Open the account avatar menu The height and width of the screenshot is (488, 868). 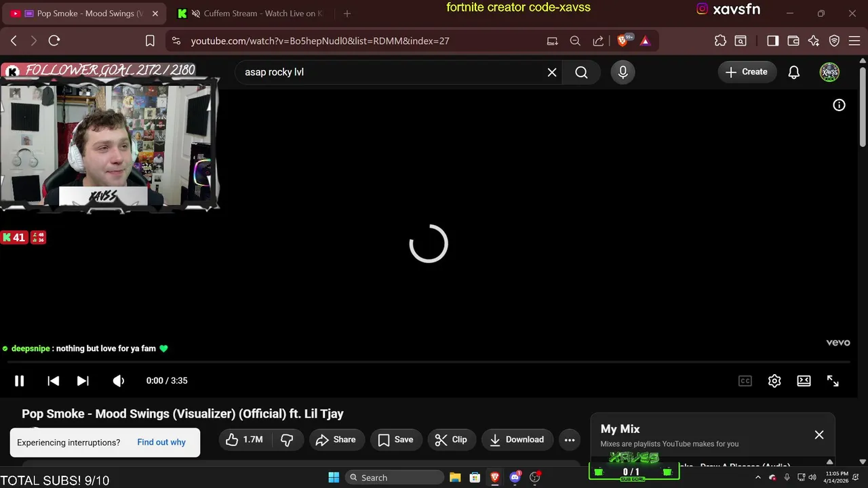click(829, 73)
